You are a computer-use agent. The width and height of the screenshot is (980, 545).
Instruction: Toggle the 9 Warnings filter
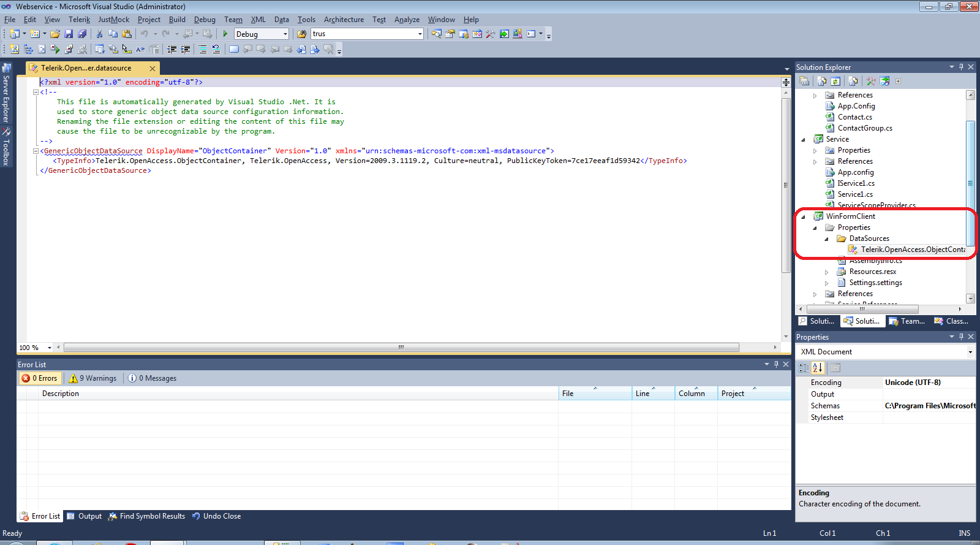pos(92,378)
